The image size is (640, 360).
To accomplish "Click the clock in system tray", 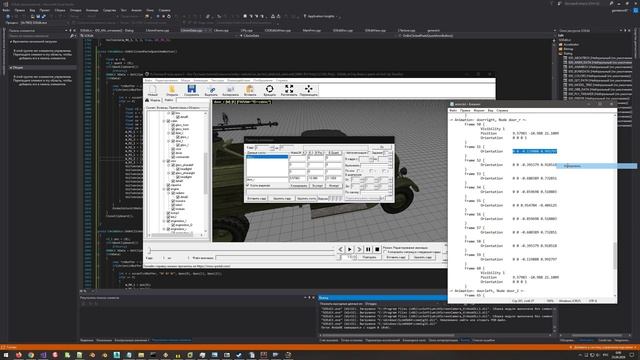I will [618, 355].
